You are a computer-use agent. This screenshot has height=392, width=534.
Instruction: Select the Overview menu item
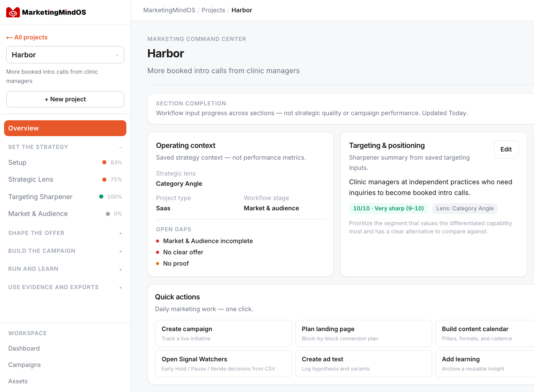(65, 128)
